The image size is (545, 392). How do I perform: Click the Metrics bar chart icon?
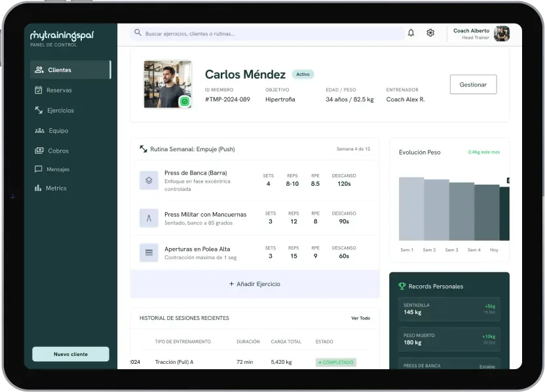click(38, 188)
